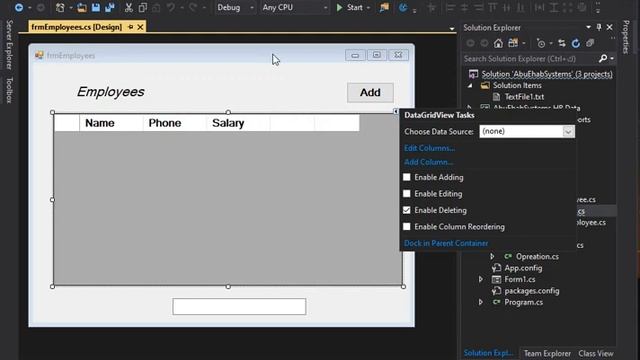Screen dimensions: 640x360
Task: Click the Collapse All icon in Solution Explorer
Action: pos(590,43)
